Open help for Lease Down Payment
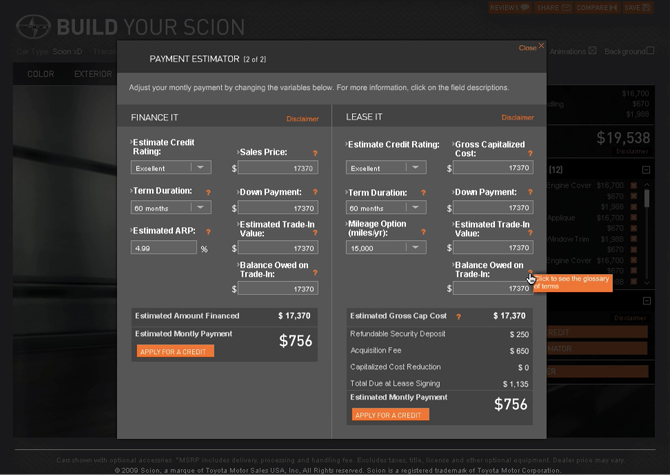Viewport: 670px width, 475px height. point(530,192)
